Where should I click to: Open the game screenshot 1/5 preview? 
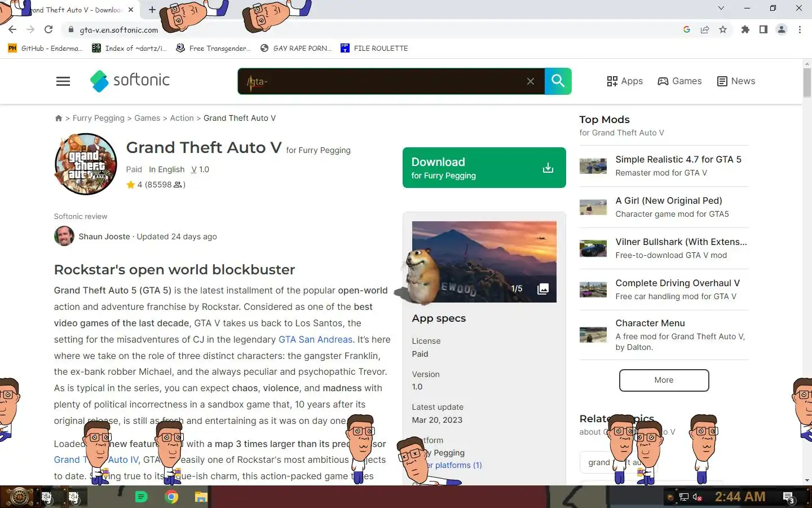[484, 262]
